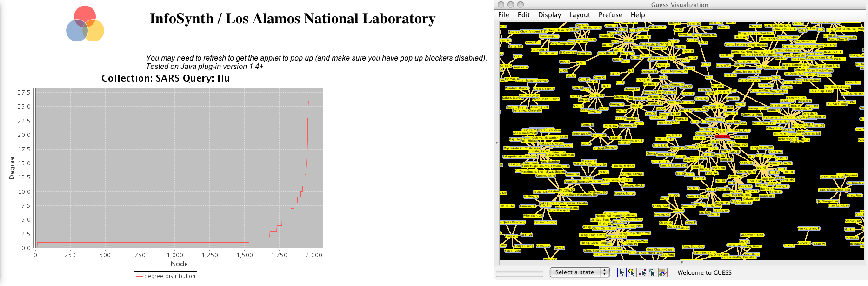Image resolution: width=868 pixels, height=286 pixels.
Task: Select the Tang, Shou Guo node
Action: (693, 246)
